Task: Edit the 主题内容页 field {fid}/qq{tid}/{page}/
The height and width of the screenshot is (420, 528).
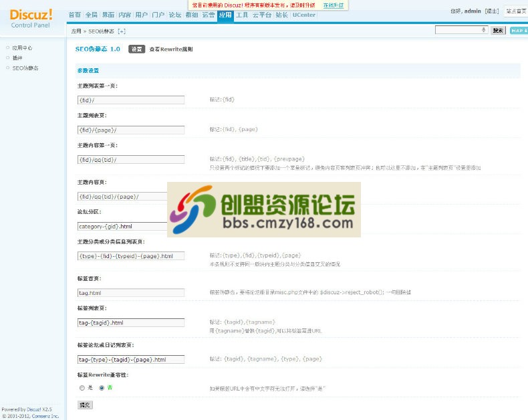Action: (122, 196)
